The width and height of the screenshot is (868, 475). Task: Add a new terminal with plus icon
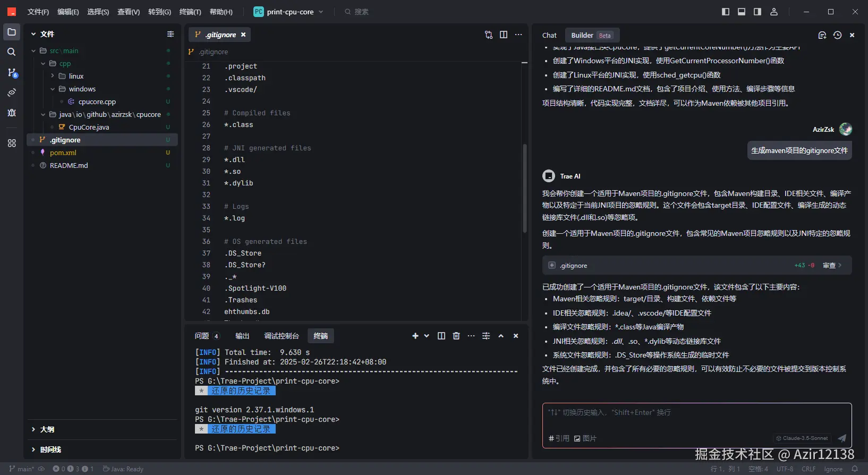coord(415,336)
